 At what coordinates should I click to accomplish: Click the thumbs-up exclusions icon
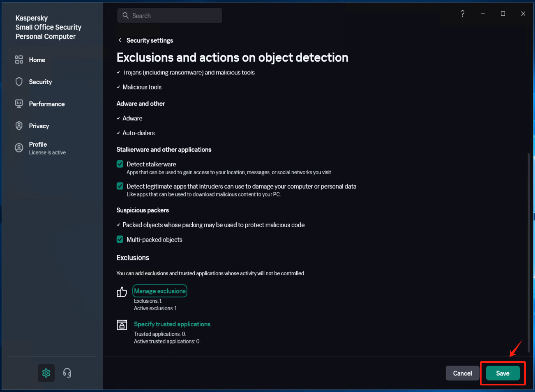coord(122,292)
